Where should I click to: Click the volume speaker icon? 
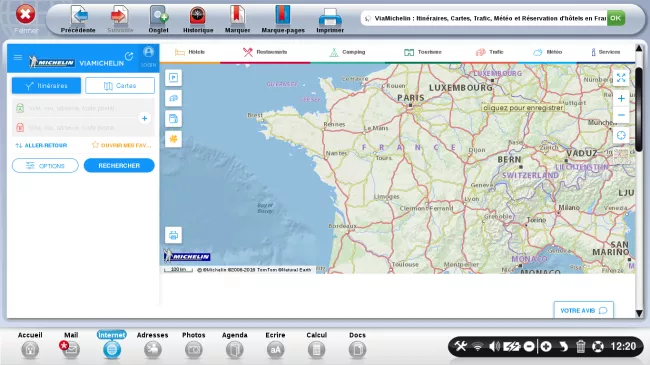point(494,346)
